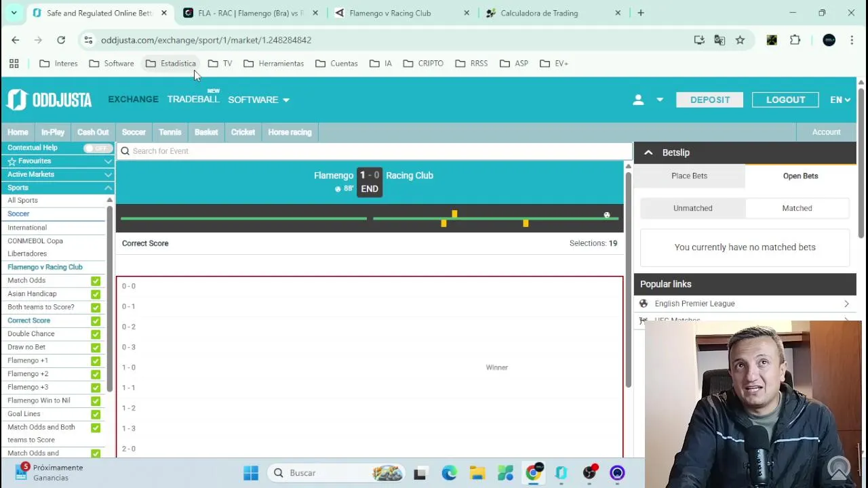868x488 pixels.
Task: Toggle the Match Odds checkbox
Action: (x=96, y=281)
